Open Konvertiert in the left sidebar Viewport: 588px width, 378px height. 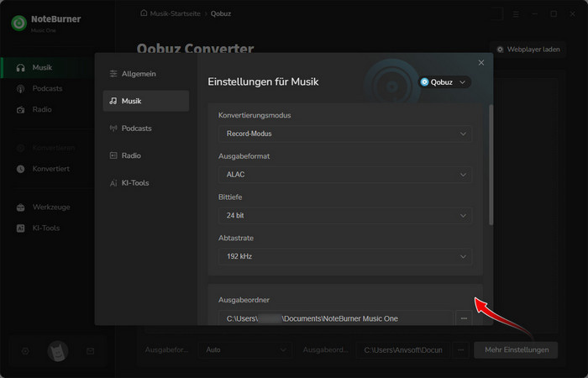click(47, 169)
